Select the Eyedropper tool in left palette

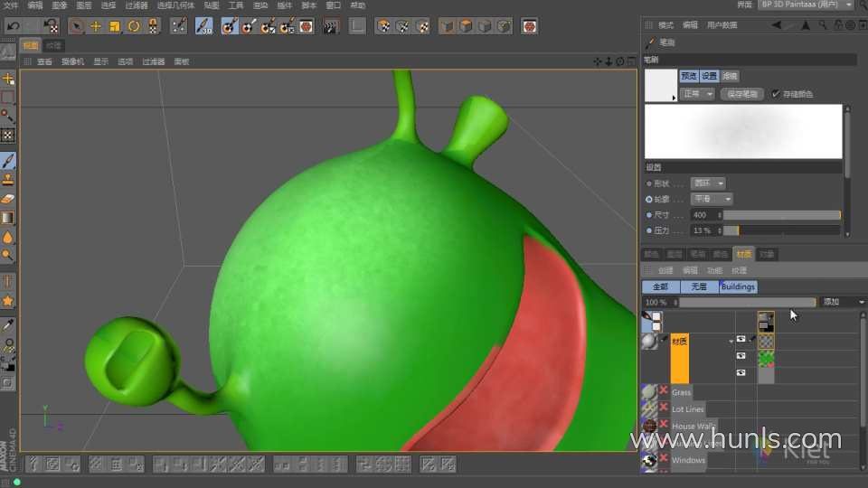[8, 324]
